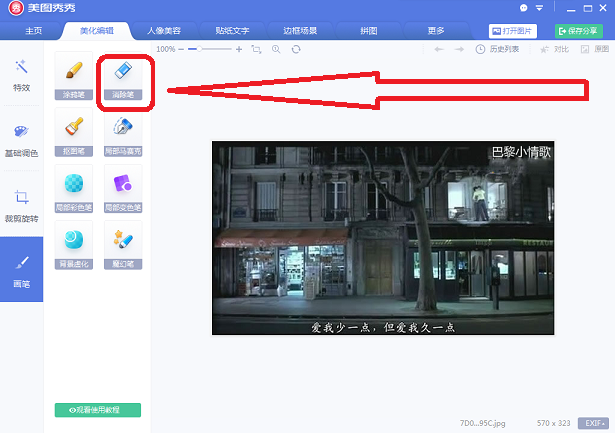Click the EXIF info button
Screen dimensions: 615x433
(593, 423)
